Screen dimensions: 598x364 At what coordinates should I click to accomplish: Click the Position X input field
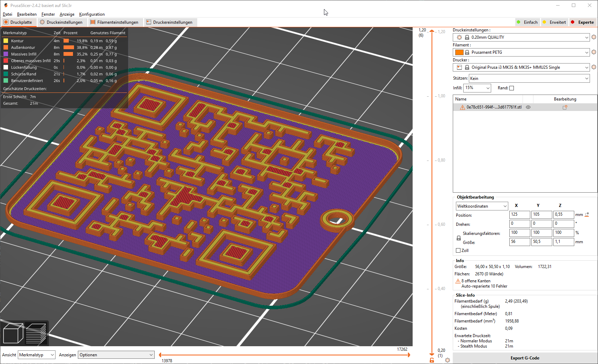click(x=520, y=215)
